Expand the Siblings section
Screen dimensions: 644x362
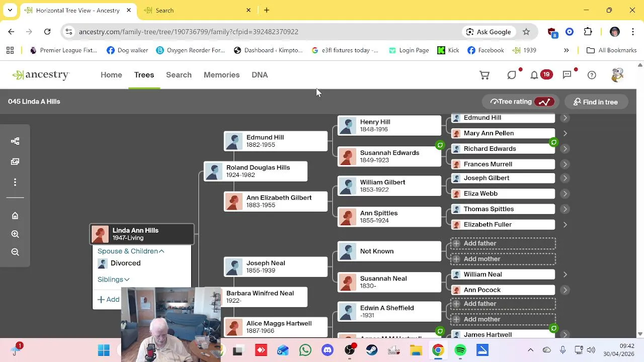(114, 280)
